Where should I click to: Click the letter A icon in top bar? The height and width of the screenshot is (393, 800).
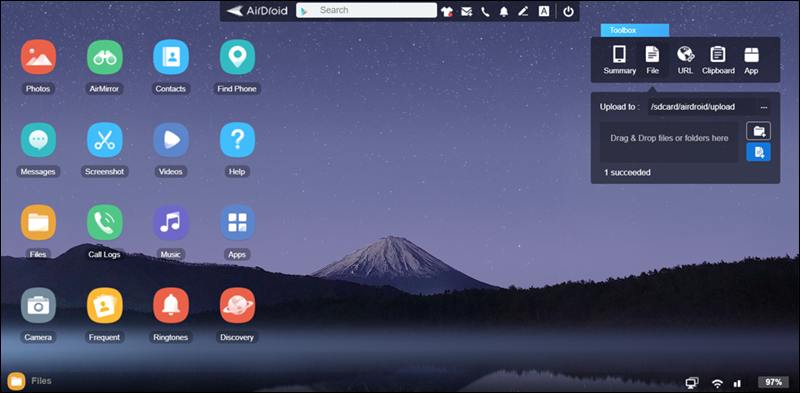[x=544, y=11]
